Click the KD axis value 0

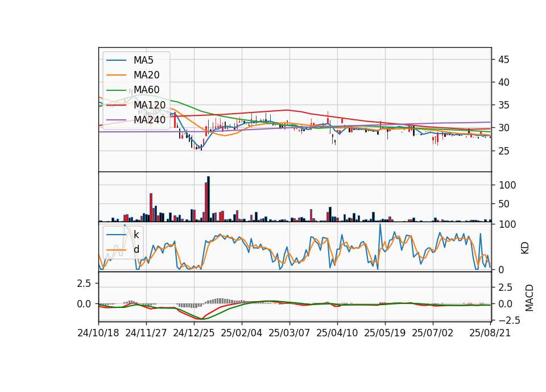pyautogui.click(x=501, y=270)
